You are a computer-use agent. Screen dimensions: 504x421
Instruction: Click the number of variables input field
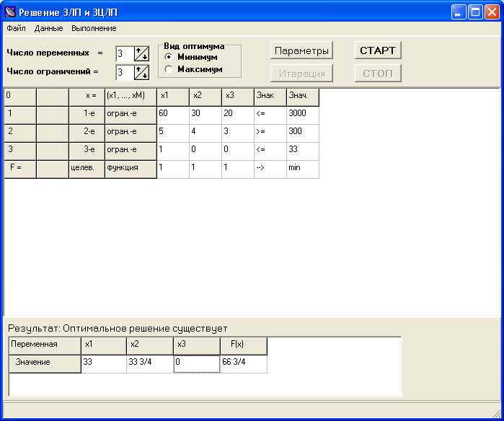tap(125, 53)
